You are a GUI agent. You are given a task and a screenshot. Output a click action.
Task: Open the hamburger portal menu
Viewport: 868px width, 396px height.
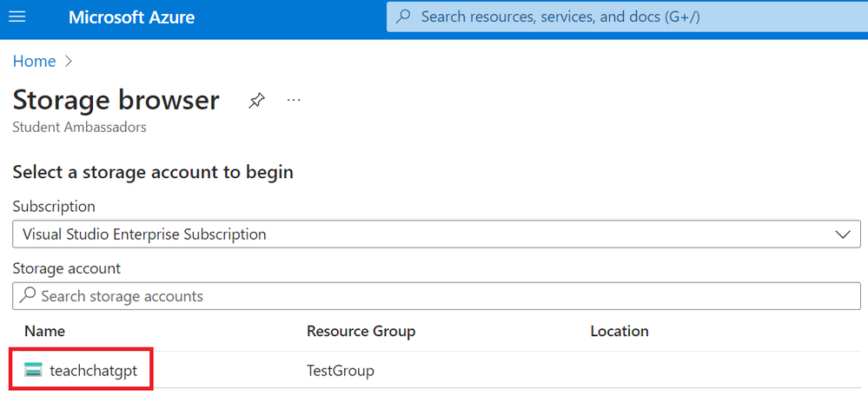click(17, 17)
